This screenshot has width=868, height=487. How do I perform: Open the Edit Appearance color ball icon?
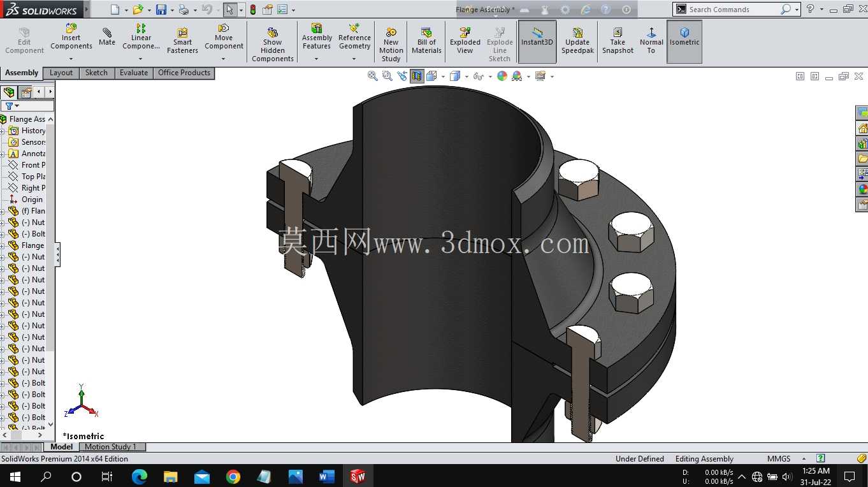tap(502, 76)
